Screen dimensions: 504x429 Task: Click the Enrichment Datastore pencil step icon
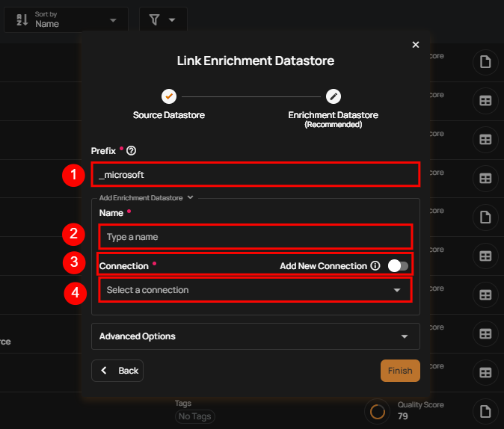pyautogui.click(x=334, y=96)
